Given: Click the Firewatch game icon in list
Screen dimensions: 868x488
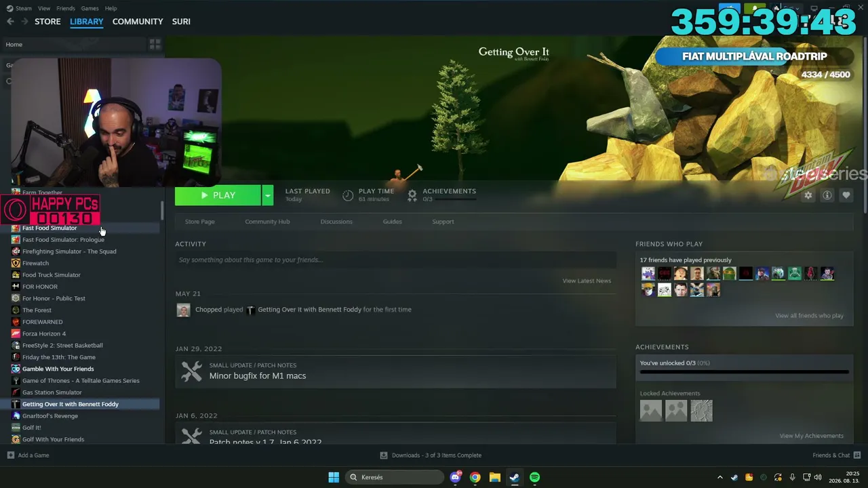Looking at the screenshot, I should pos(16,263).
